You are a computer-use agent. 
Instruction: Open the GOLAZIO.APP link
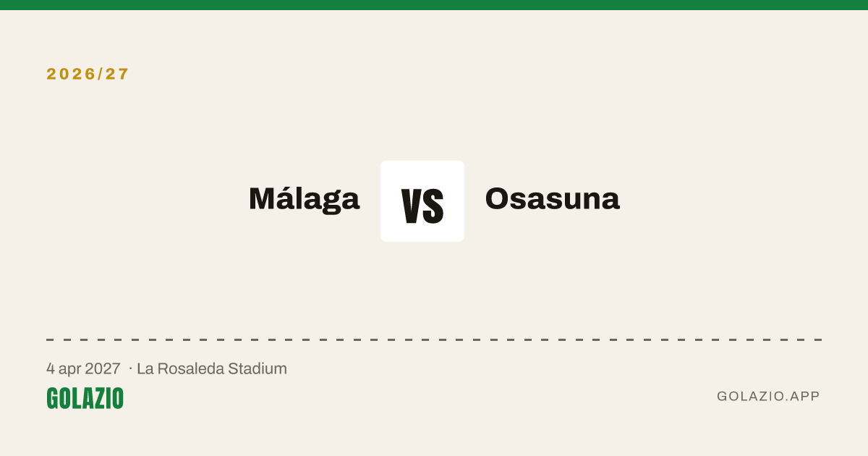coord(768,396)
